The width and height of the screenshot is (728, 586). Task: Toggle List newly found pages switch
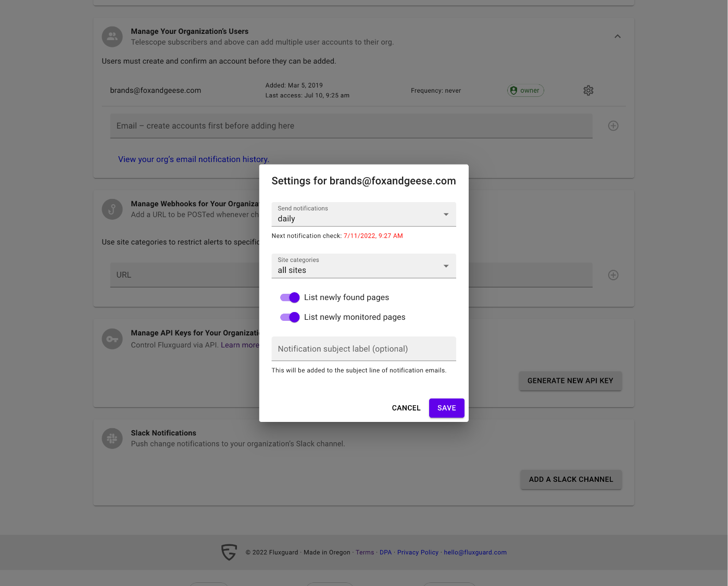tap(290, 297)
